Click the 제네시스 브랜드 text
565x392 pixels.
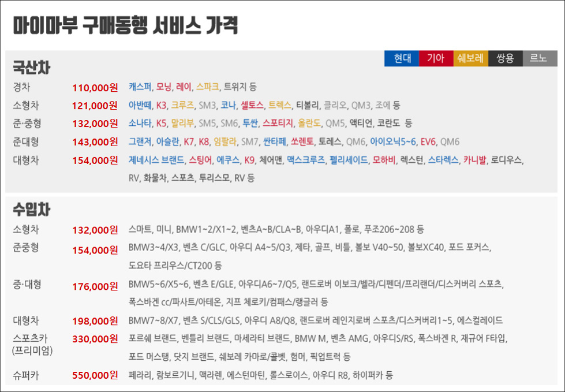156,160
